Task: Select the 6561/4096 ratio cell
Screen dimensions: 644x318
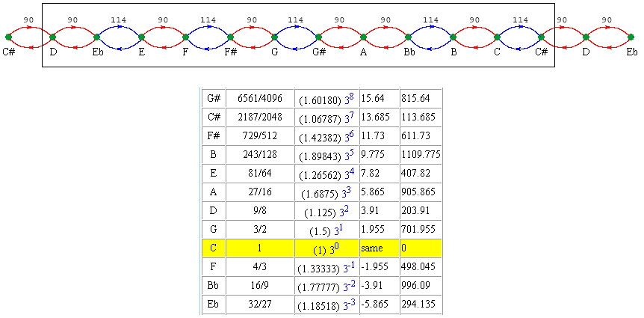Action: 260,99
